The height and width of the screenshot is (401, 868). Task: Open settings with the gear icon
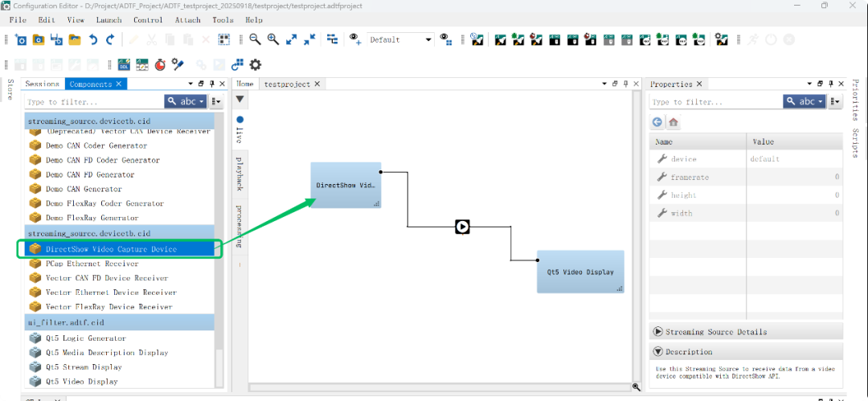[256, 64]
